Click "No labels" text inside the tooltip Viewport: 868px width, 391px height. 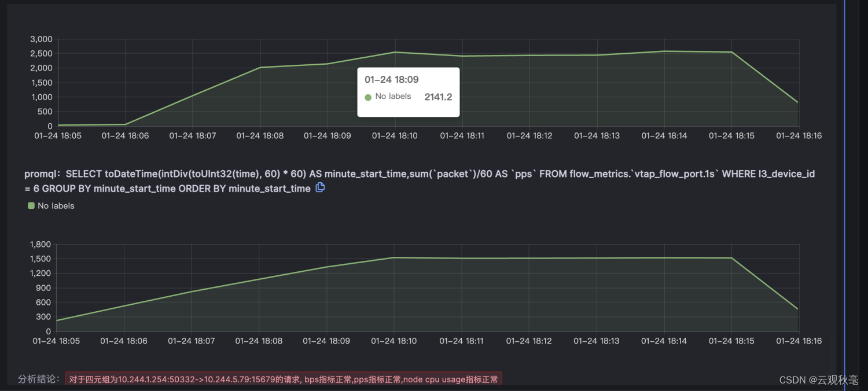[393, 96]
